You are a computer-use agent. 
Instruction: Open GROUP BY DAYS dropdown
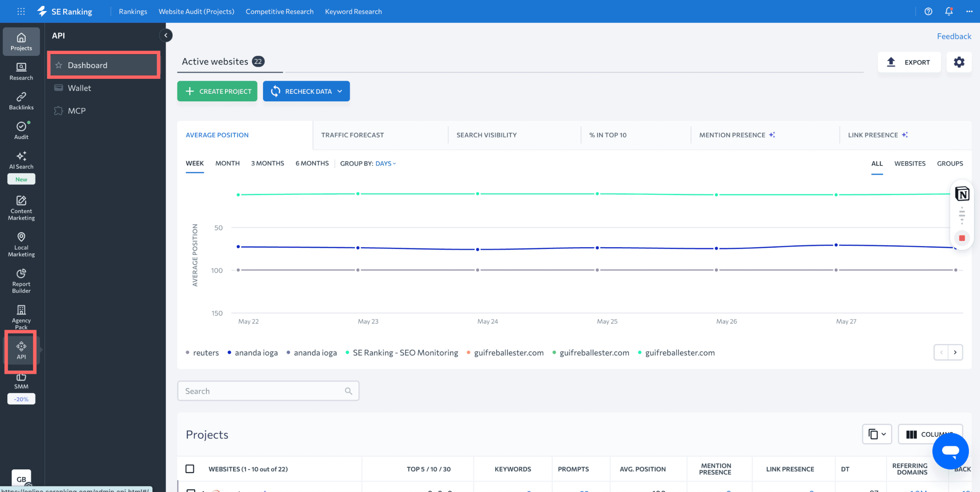tap(386, 163)
